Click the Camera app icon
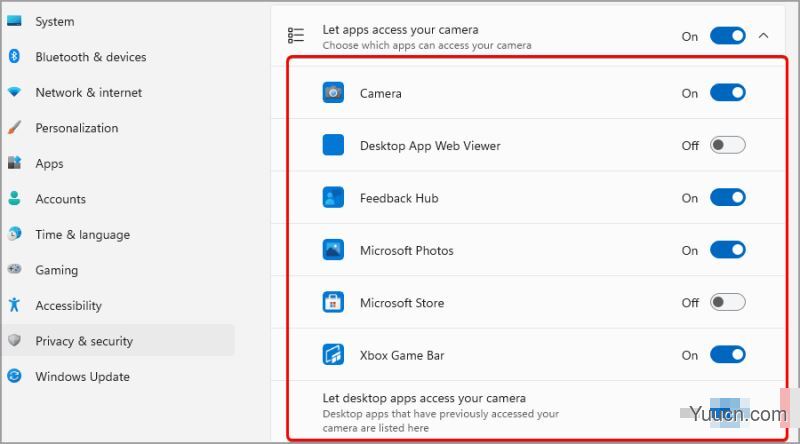The image size is (800, 444). (x=333, y=93)
